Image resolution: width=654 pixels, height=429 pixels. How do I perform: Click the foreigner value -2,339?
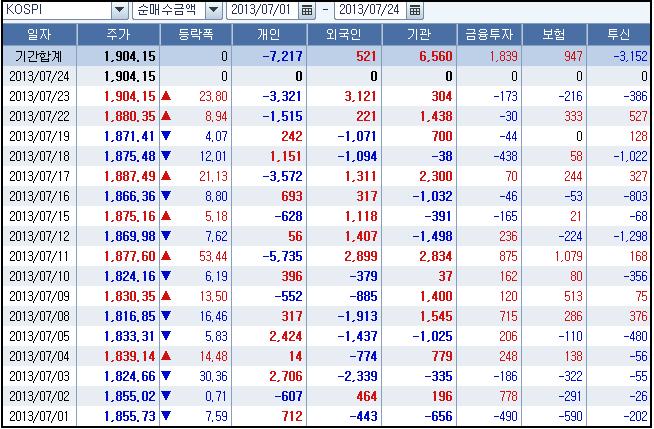[357, 376]
